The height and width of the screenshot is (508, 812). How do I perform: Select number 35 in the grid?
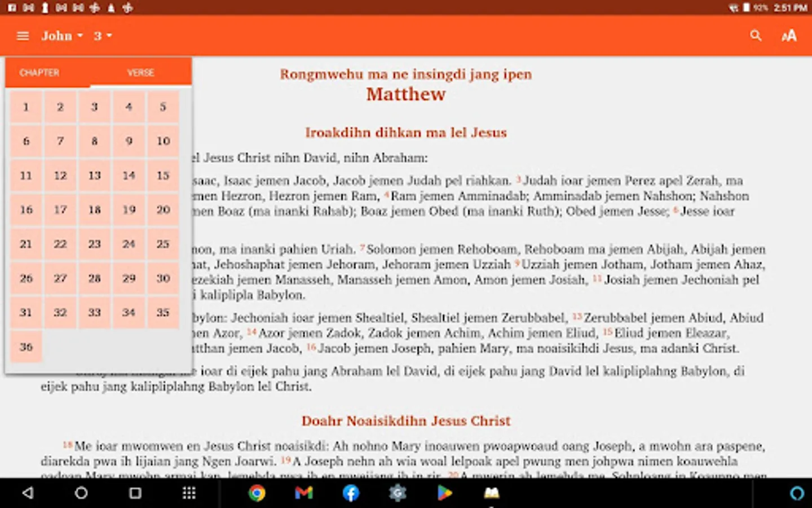point(163,313)
